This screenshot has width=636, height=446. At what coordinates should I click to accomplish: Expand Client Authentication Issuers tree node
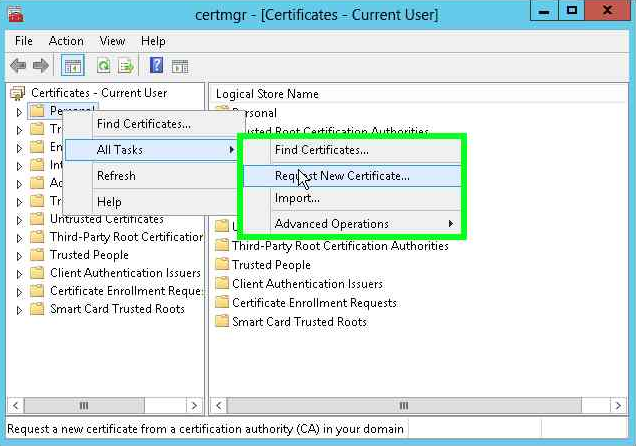[x=19, y=274]
